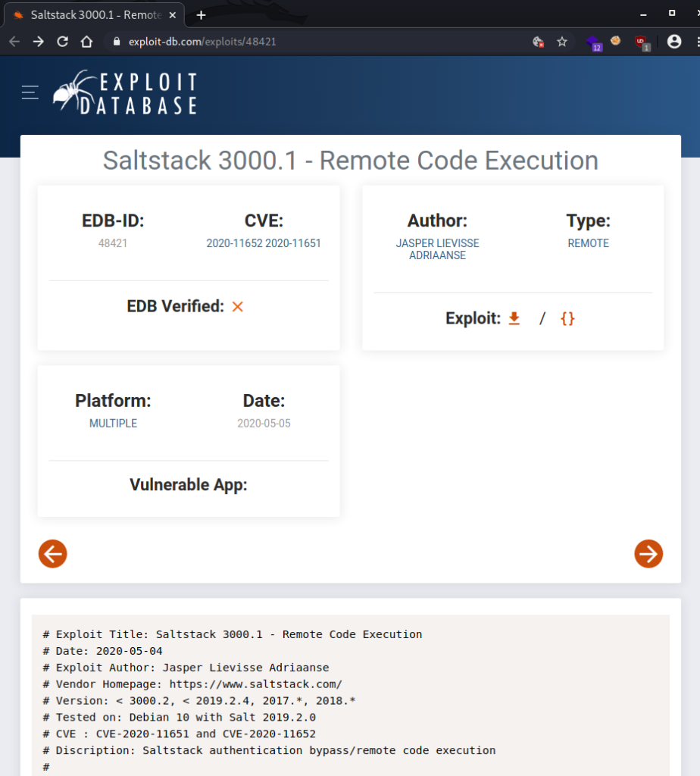
Task: Open the purple extension with badge 12
Action: click(594, 43)
